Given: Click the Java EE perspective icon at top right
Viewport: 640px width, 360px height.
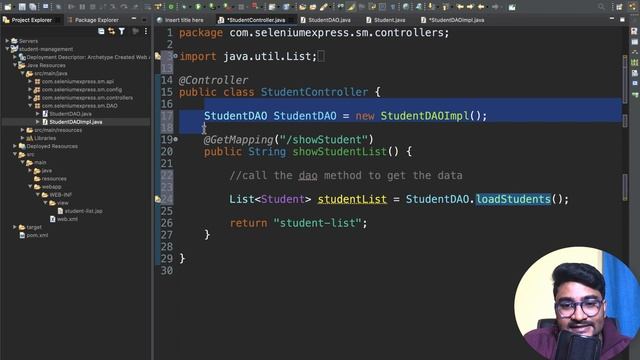Looking at the screenshot, I should point(631,7).
